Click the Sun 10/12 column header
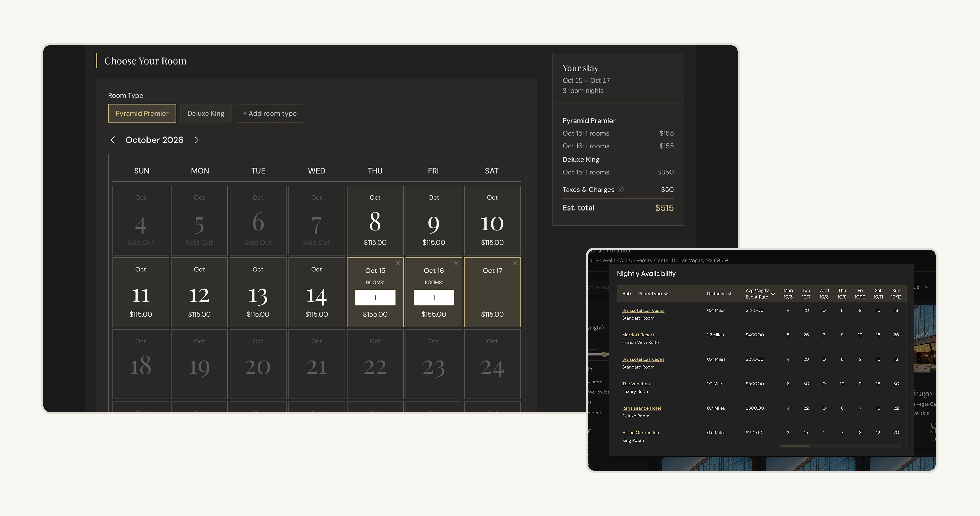Screen dimensions: 980x516 [896, 293]
